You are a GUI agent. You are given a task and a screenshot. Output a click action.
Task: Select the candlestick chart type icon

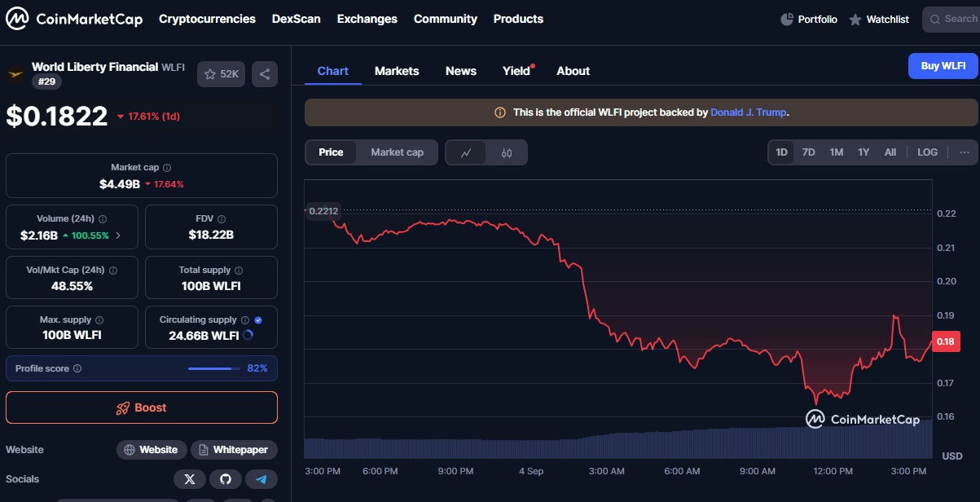pyautogui.click(x=507, y=152)
